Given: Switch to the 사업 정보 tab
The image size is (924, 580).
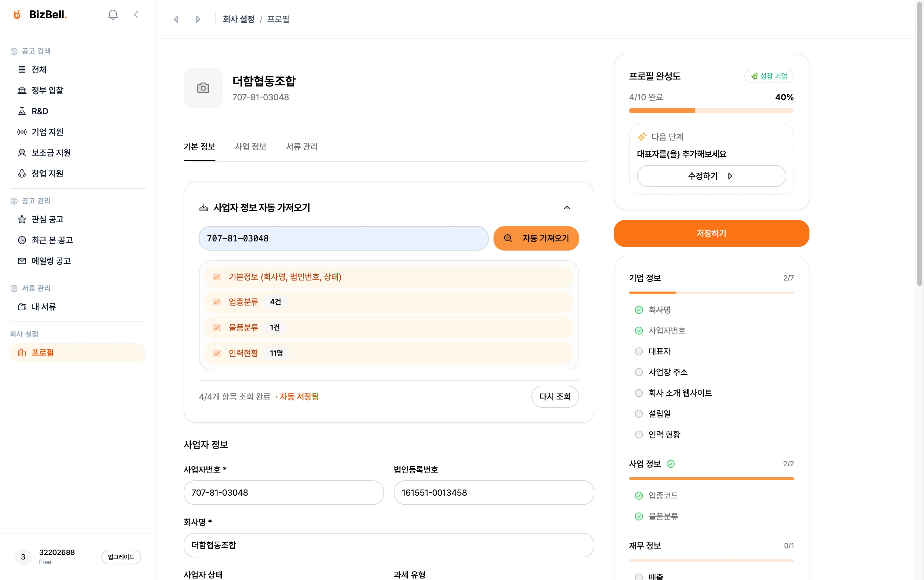Looking at the screenshot, I should [251, 147].
